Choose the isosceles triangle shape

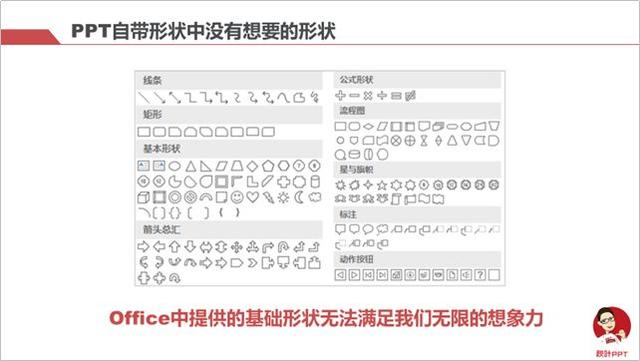click(x=191, y=166)
